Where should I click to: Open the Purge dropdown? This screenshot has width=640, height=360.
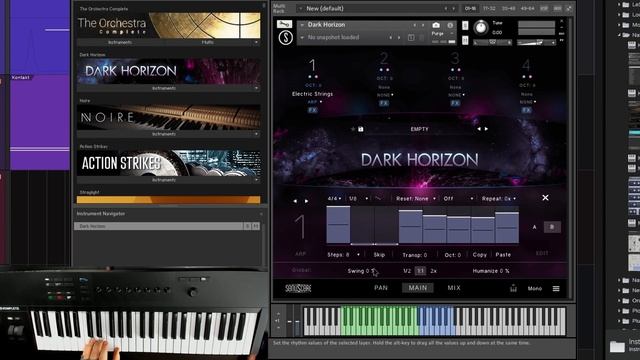pyautogui.click(x=442, y=33)
